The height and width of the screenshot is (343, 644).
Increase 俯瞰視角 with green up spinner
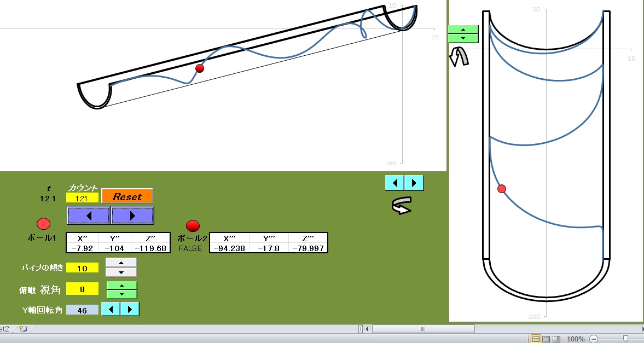coord(121,286)
